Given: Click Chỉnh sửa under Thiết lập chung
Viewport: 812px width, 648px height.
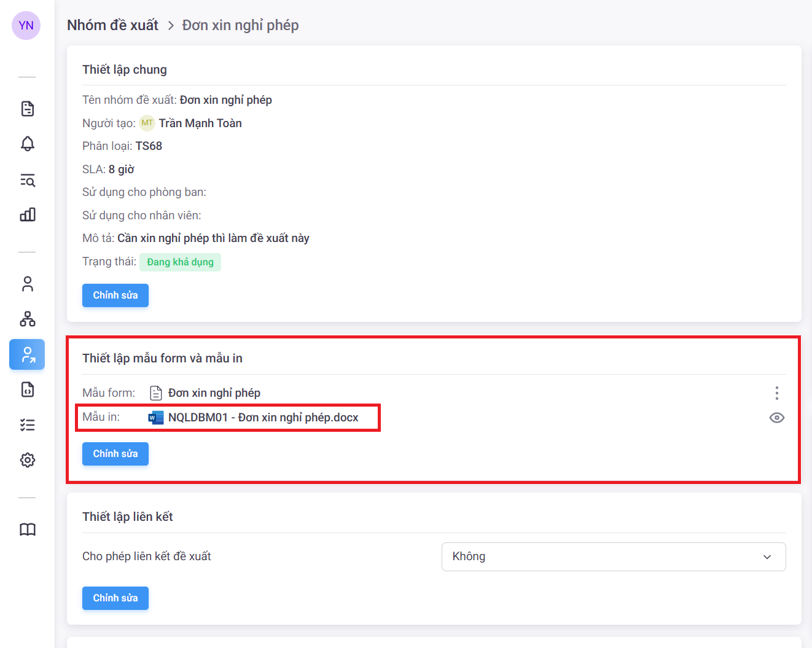Looking at the screenshot, I should (x=115, y=295).
